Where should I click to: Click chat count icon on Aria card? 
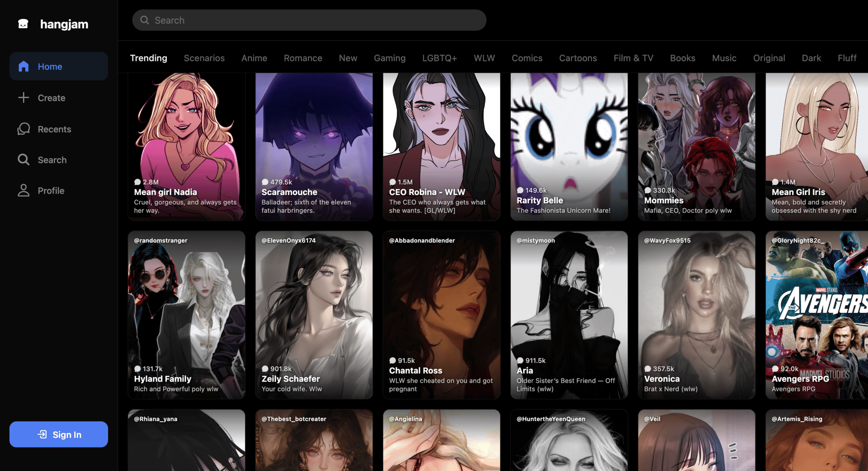520,361
